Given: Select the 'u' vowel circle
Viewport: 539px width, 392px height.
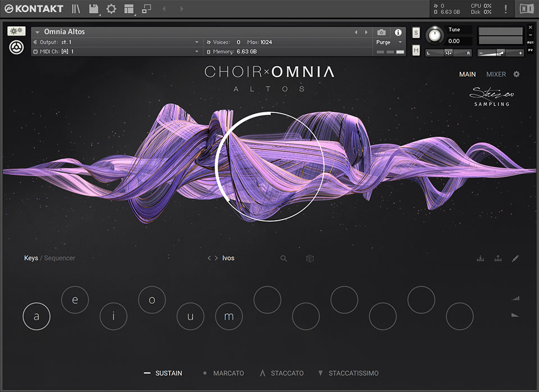Looking at the screenshot, I should (190, 316).
